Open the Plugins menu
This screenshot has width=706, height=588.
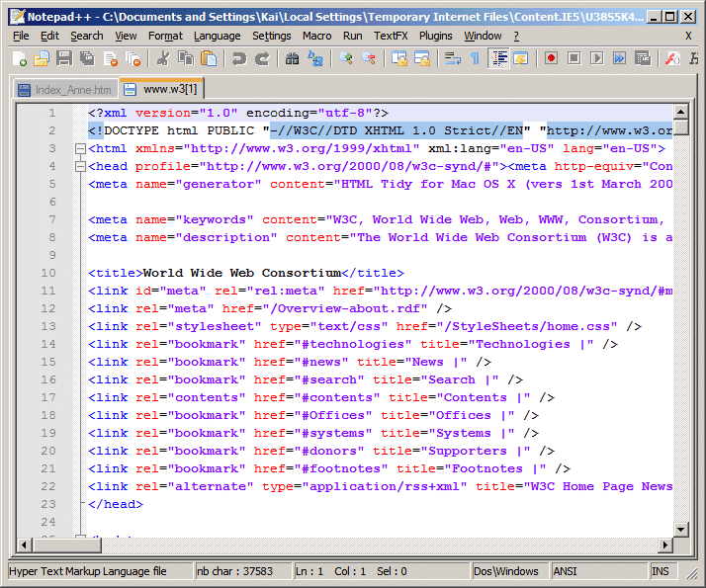[x=435, y=36]
